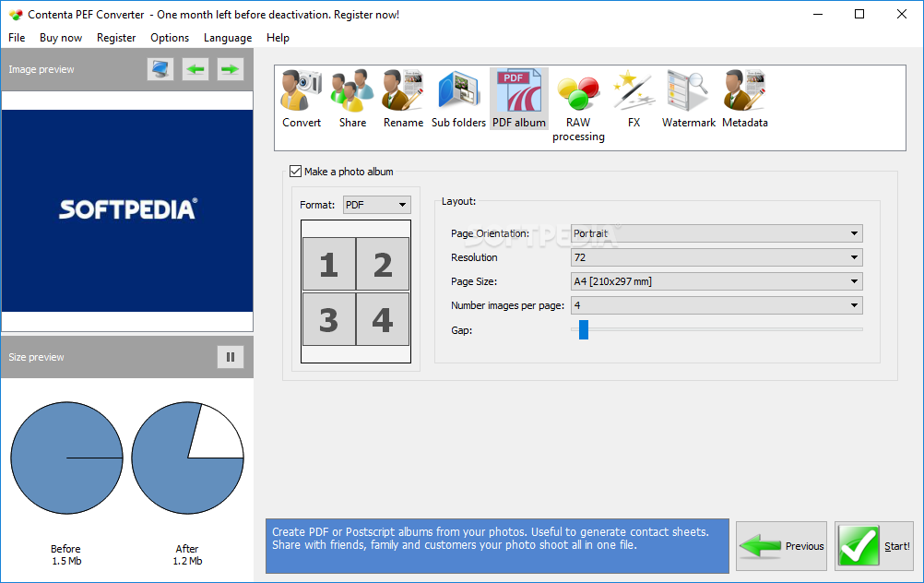Click the Gap slider handle
This screenshot has width=924, height=583.
coord(584,330)
